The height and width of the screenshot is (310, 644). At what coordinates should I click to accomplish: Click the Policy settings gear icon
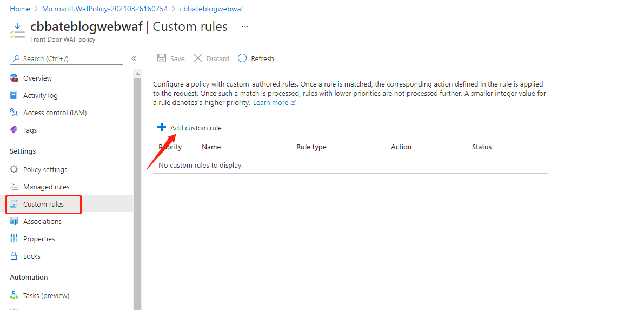(x=14, y=169)
